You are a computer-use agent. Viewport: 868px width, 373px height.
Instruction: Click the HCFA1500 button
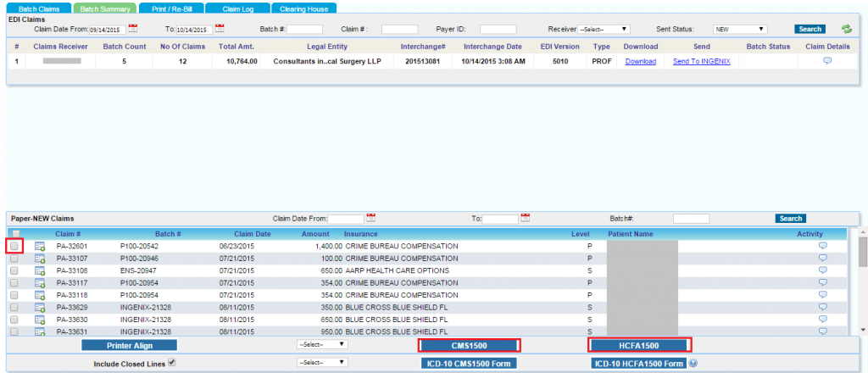tap(639, 345)
